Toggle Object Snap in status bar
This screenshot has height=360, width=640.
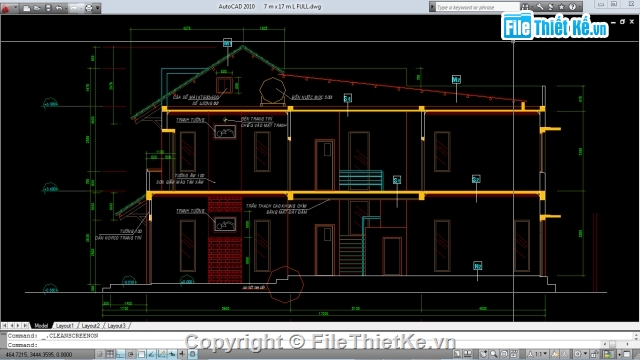point(141,354)
